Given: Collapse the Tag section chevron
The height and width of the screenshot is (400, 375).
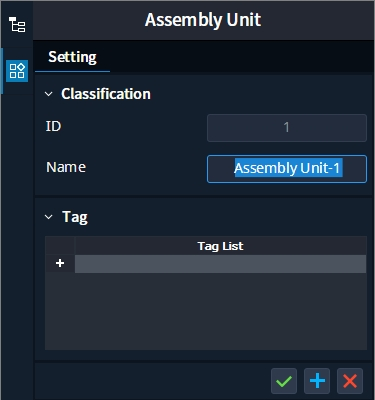Looking at the screenshot, I should pyautogui.click(x=49, y=217).
